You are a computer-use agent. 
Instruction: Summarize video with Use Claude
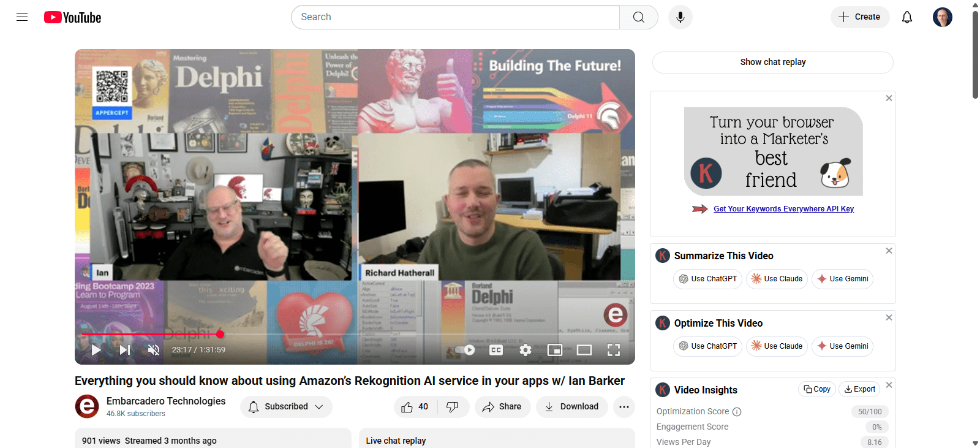point(777,279)
